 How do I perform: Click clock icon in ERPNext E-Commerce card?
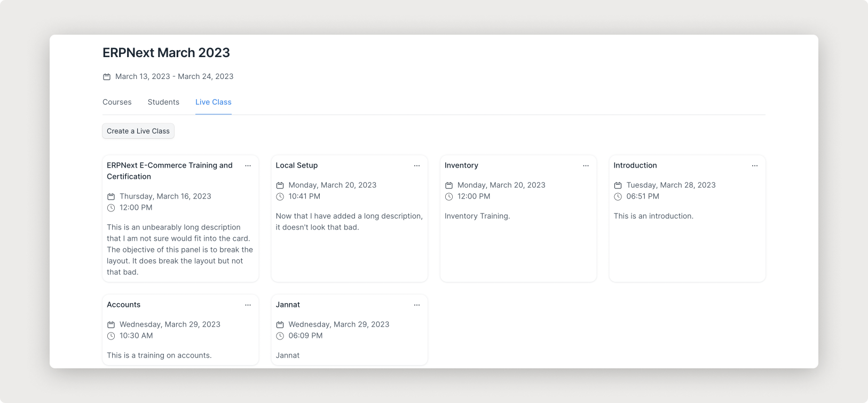[x=111, y=208]
